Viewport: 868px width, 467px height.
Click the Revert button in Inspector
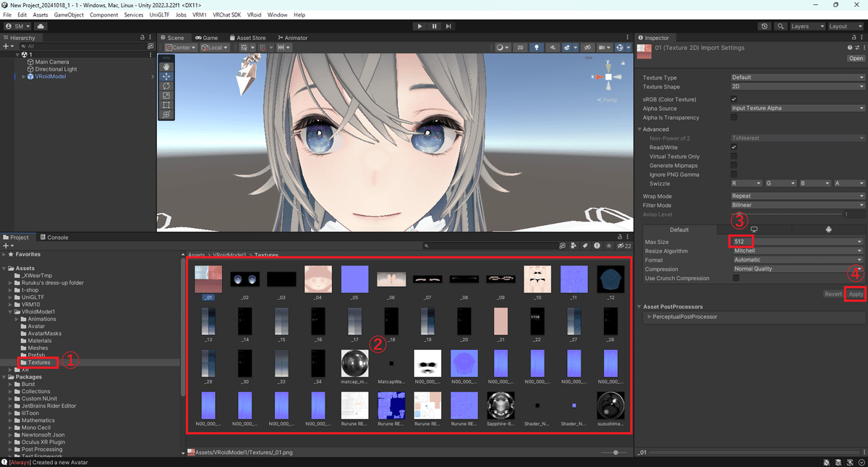833,294
